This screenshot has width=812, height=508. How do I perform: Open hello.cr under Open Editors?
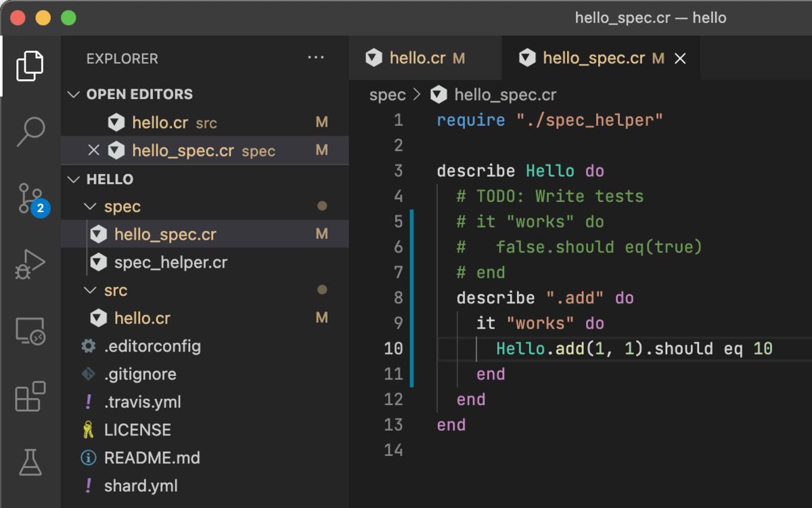(x=205, y=123)
